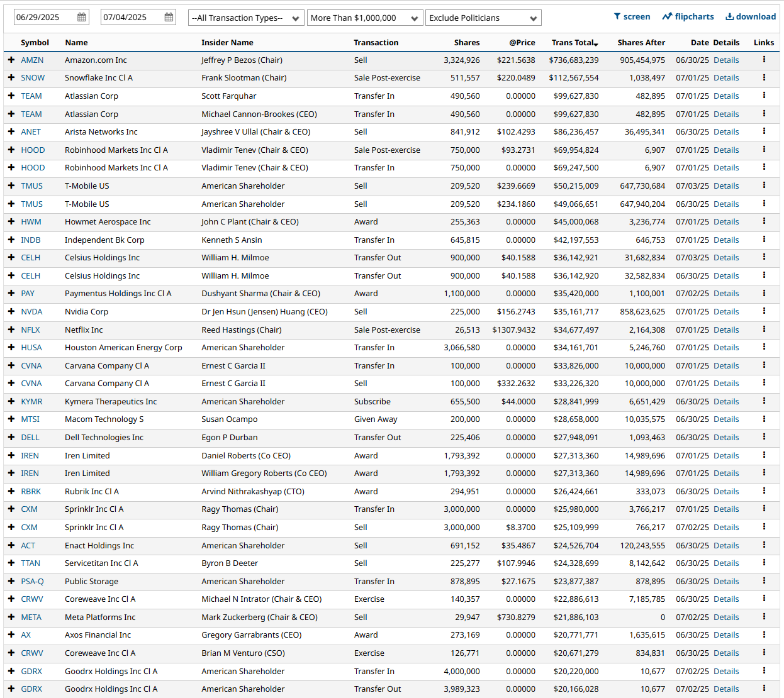Open Details for the Snowflake row

click(726, 78)
